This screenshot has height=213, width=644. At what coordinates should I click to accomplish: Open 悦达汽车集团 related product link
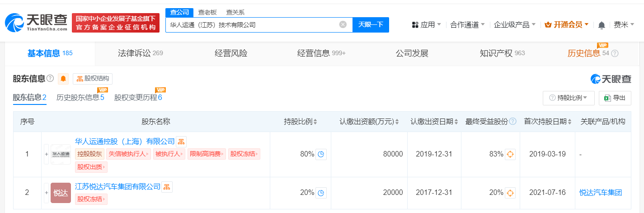601,193
